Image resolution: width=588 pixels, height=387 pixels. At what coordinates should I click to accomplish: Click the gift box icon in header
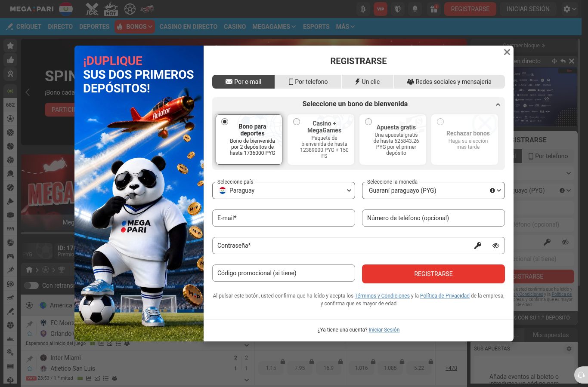tap(434, 9)
